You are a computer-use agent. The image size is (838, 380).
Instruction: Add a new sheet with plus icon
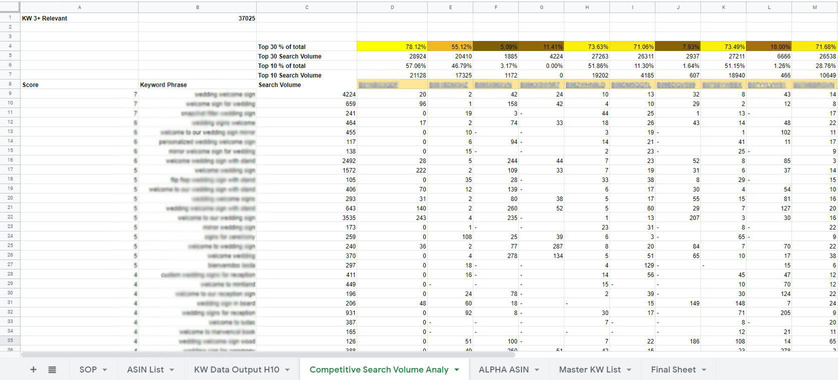pyautogui.click(x=33, y=369)
